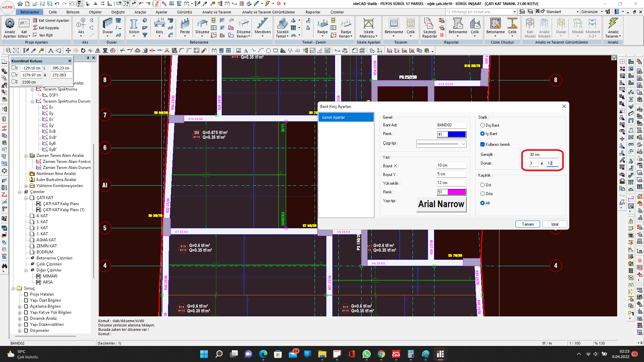The height and width of the screenshot is (362, 644).
Task: Select the Aks tool
Action: click(81, 27)
